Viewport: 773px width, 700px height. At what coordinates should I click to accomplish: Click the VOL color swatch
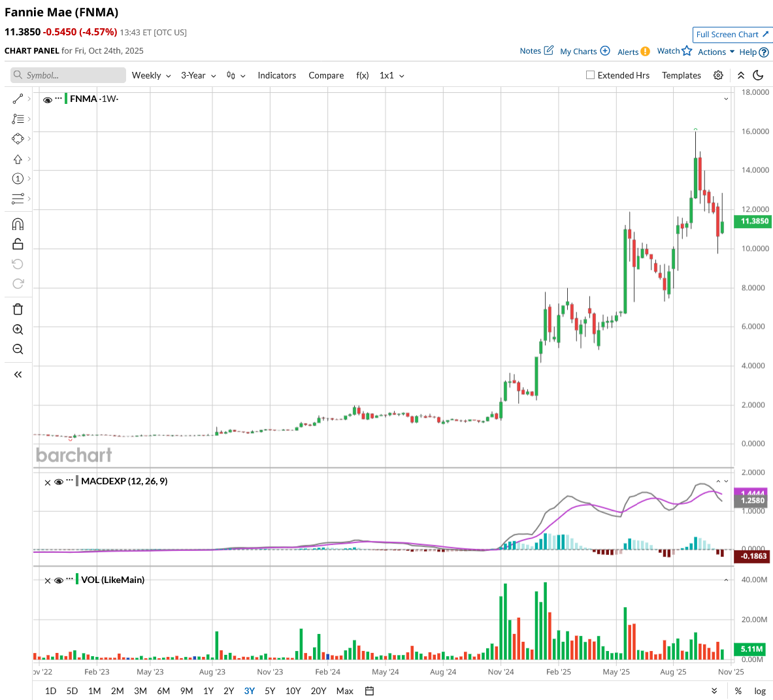pyautogui.click(x=77, y=579)
